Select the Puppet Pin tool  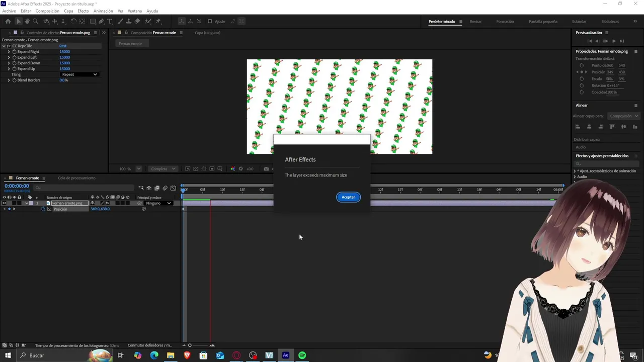pos(158,21)
